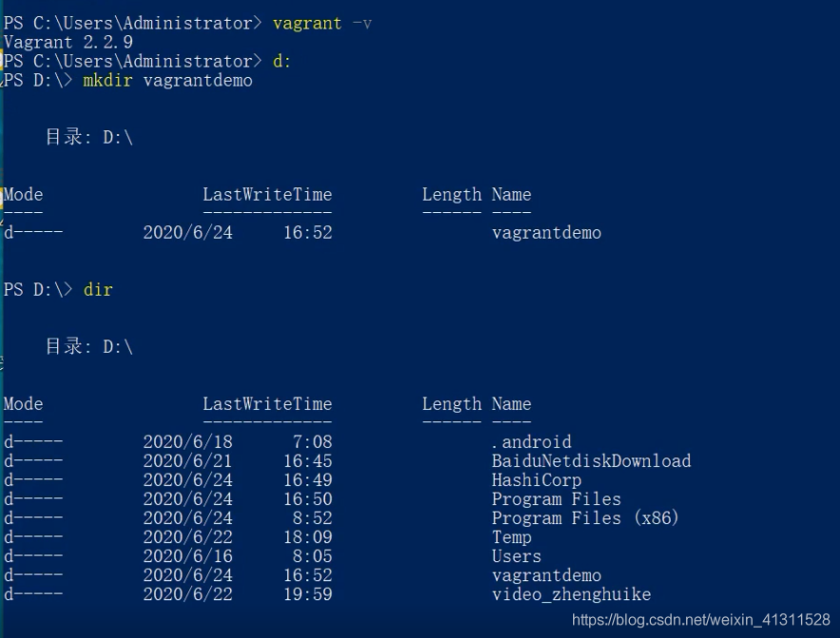This screenshot has height=638, width=840.
Task: Click the second Mode column header
Action: [x=23, y=404]
